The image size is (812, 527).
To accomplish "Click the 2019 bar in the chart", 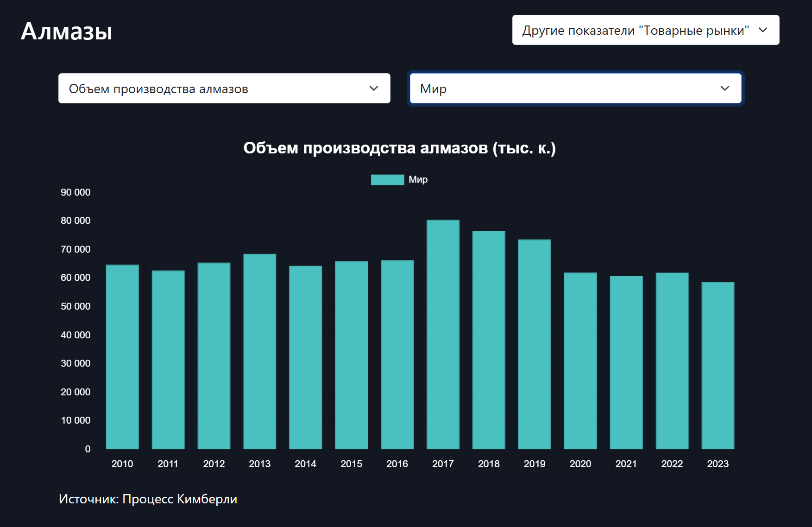I will [535, 344].
